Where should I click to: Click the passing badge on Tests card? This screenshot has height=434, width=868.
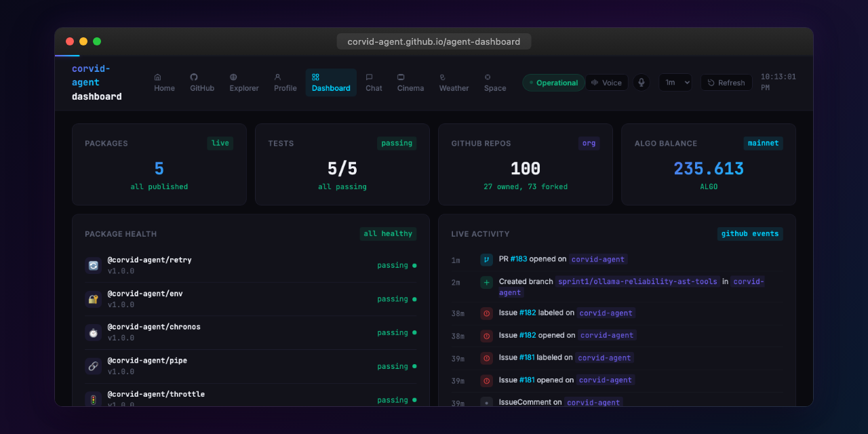pos(397,143)
